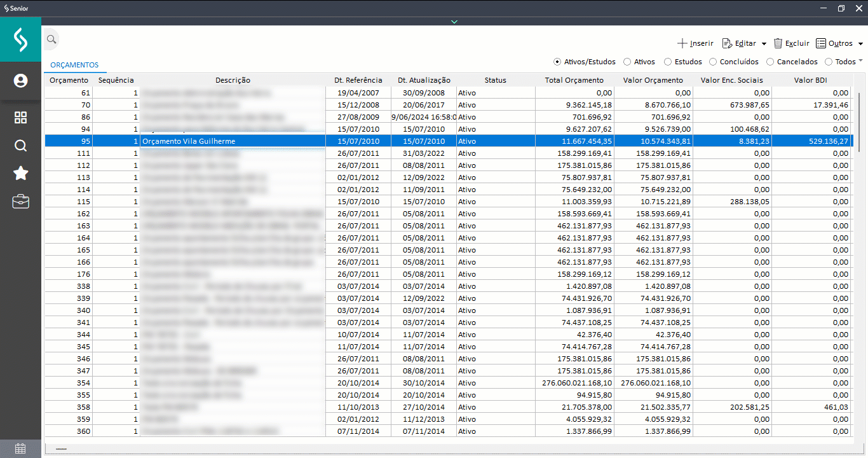The height and width of the screenshot is (458, 868).
Task: Click the Senior logo at sidebar top
Action: (20, 40)
